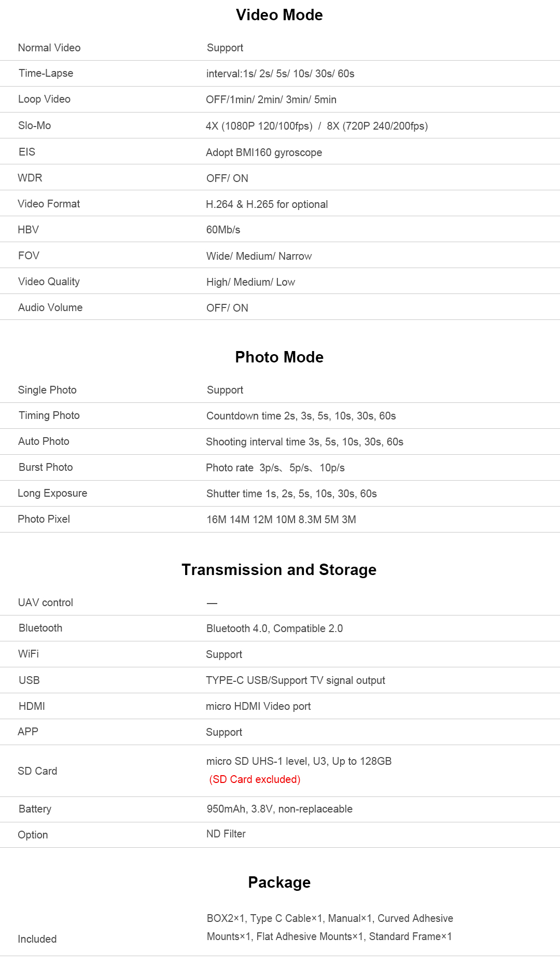Click the Photo Mode heading
This screenshot has height=980, width=560.
(x=279, y=357)
